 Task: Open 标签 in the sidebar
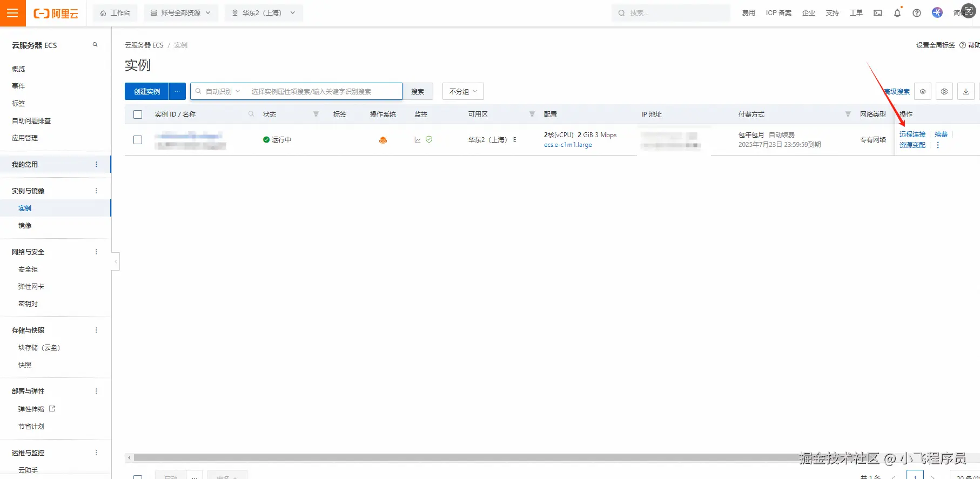tap(19, 103)
